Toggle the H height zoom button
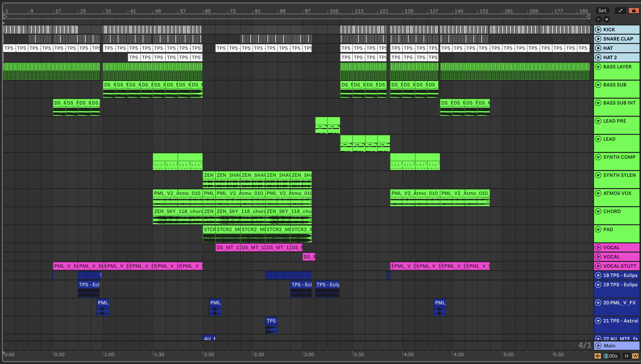641x364 pixels. (626, 356)
